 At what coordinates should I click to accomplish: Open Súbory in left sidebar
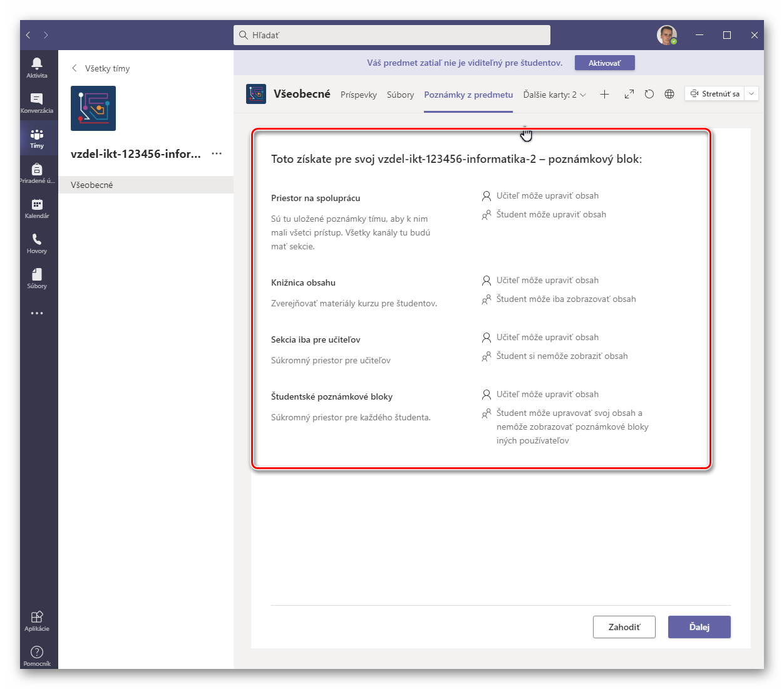coord(37,277)
